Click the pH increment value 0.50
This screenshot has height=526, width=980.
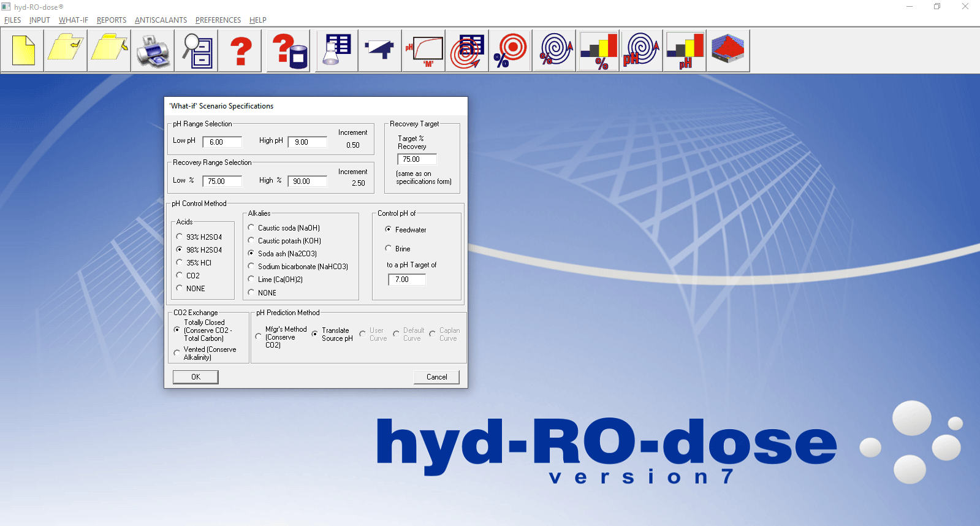pos(353,145)
